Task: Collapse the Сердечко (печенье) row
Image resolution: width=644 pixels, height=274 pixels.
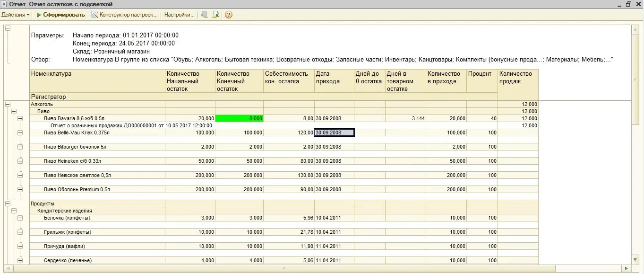Action: click(20, 260)
